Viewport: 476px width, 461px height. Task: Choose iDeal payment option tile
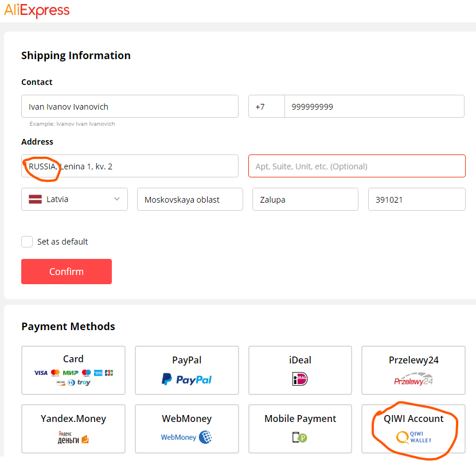[300, 370]
